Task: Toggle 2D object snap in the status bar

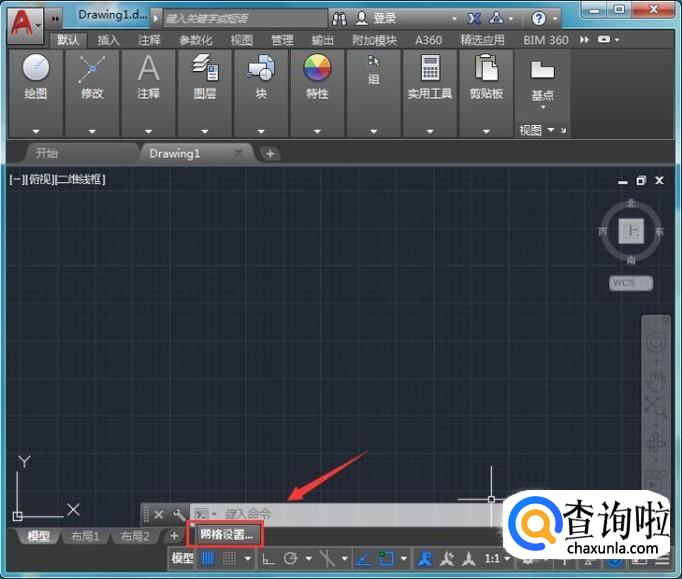Action: pos(386,559)
